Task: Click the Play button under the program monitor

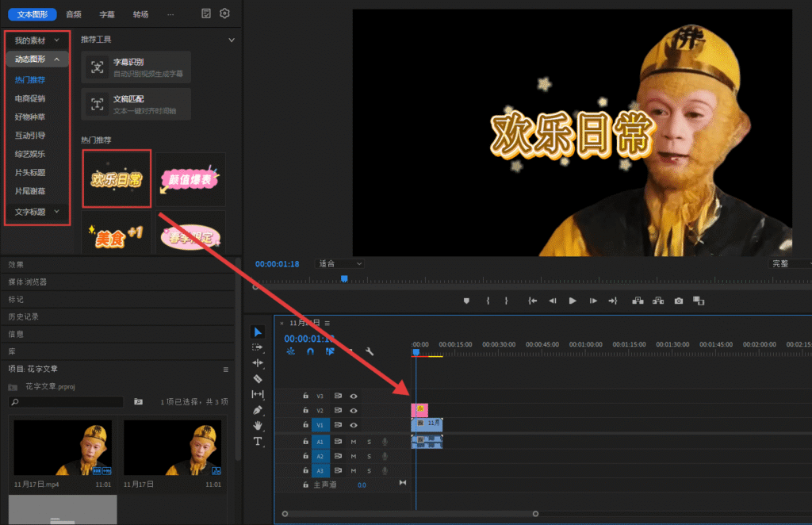Action: click(573, 301)
